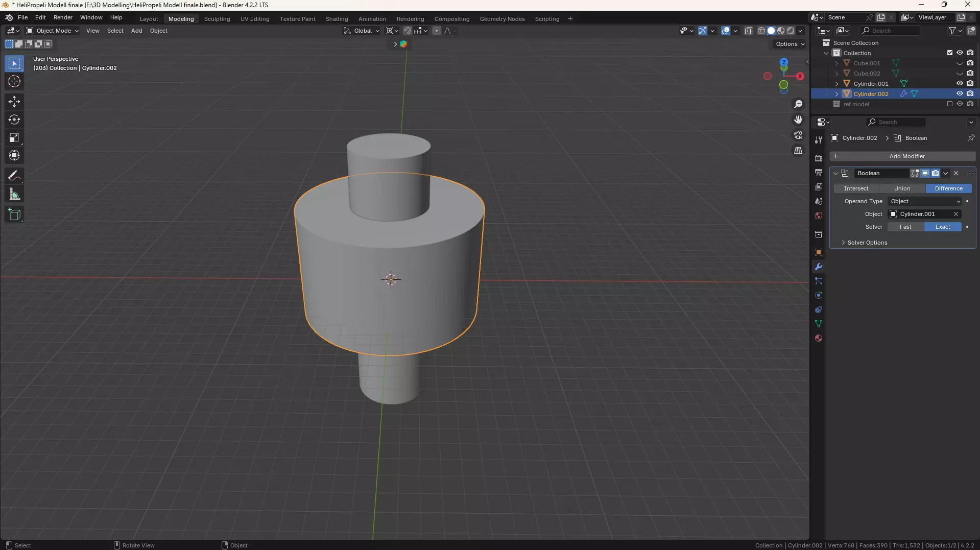Add new collection in Outliner header
The width and height of the screenshot is (980, 550).
pyautogui.click(x=971, y=31)
